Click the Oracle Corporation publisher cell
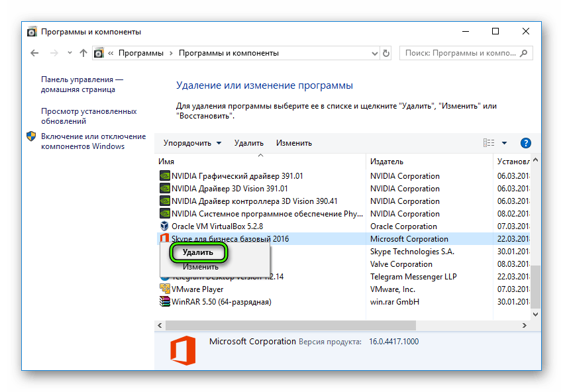The image size is (563, 392). pyautogui.click(x=403, y=226)
